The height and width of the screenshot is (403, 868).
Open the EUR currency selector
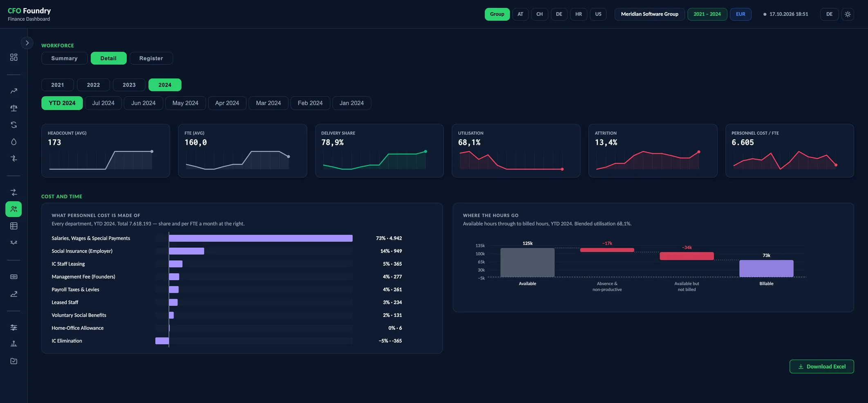(x=740, y=14)
